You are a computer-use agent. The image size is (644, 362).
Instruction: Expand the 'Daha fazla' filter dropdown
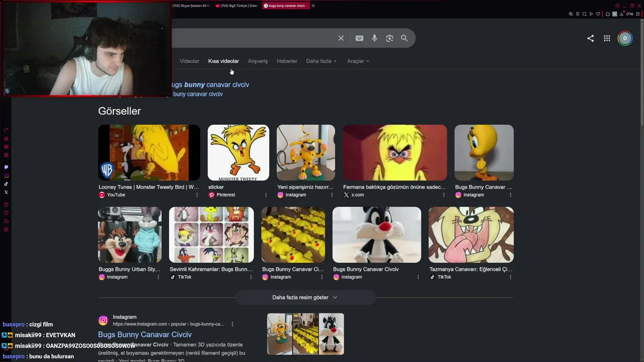321,61
